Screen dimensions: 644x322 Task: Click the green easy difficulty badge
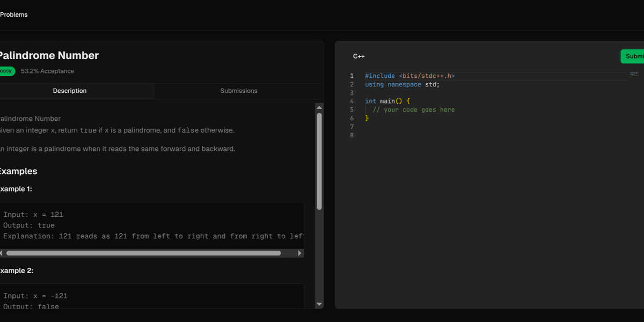(6, 71)
